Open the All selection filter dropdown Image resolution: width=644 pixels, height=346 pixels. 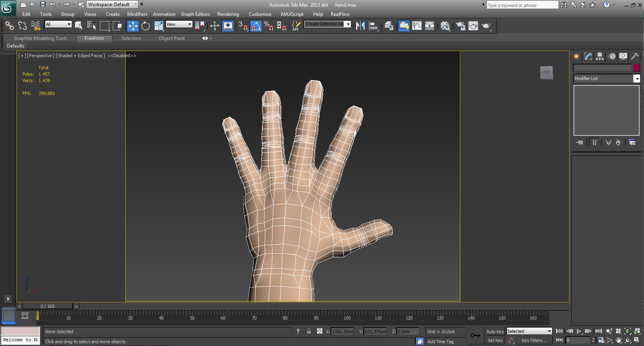tap(58, 24)
